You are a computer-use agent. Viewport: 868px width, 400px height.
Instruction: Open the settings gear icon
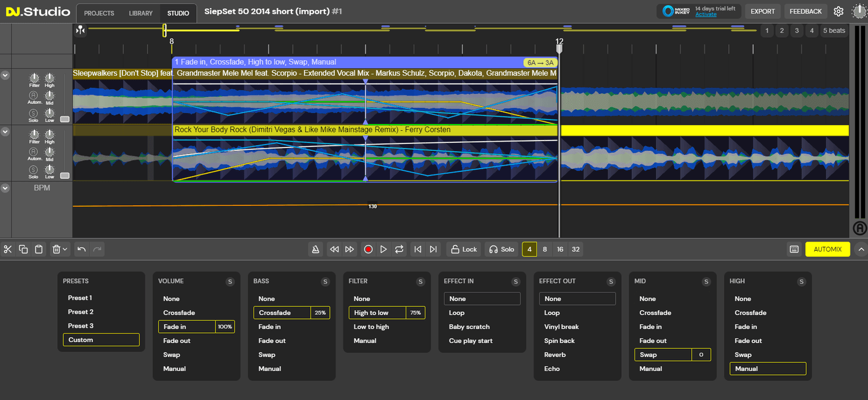click(x=839, y=12)
